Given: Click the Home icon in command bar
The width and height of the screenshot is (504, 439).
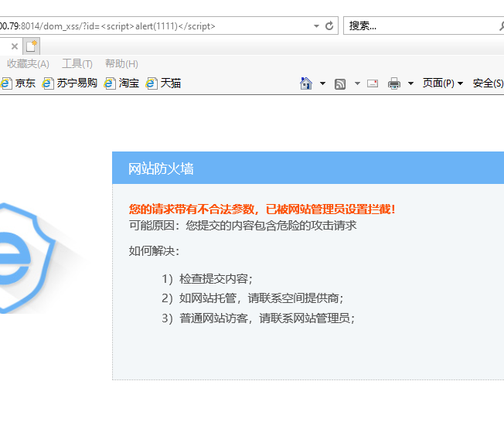Looking at the screenshot, I should [x=306, y=83].
